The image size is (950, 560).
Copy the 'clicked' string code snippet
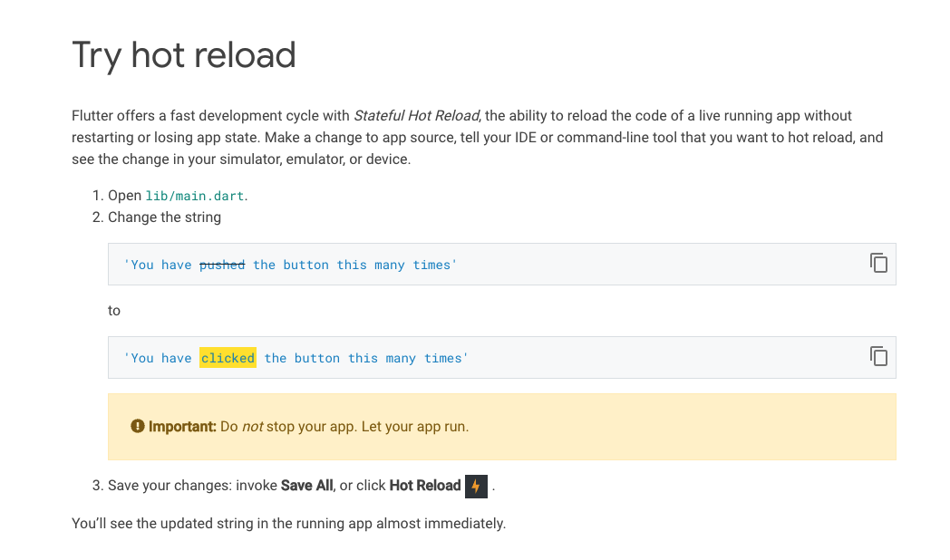click(x=878, y=356)
